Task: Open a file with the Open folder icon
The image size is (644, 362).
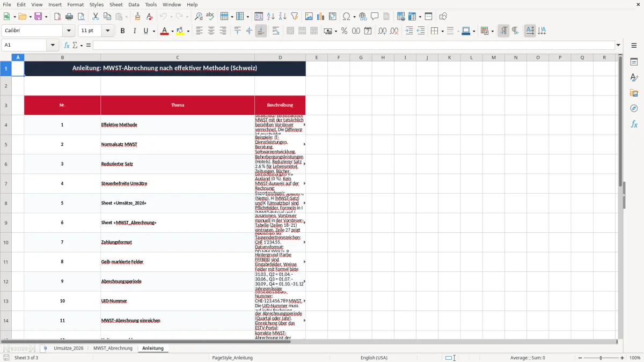Action: pyautogui.click(x=22, y=17)
